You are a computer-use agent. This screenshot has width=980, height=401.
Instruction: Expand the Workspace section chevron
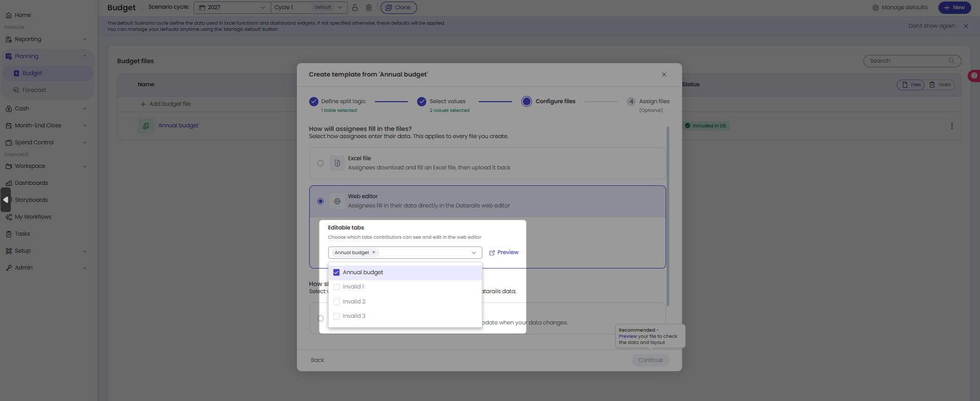point(85,166)
